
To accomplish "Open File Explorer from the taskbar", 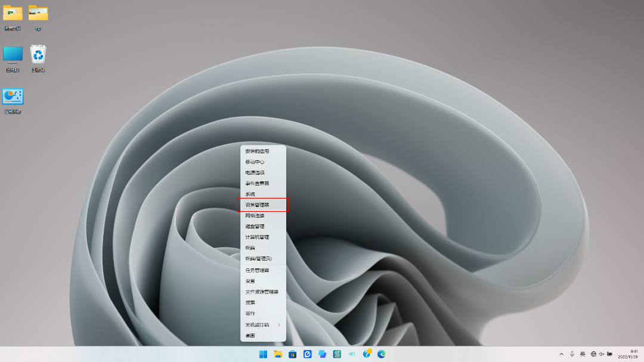I will pos(278,354).
